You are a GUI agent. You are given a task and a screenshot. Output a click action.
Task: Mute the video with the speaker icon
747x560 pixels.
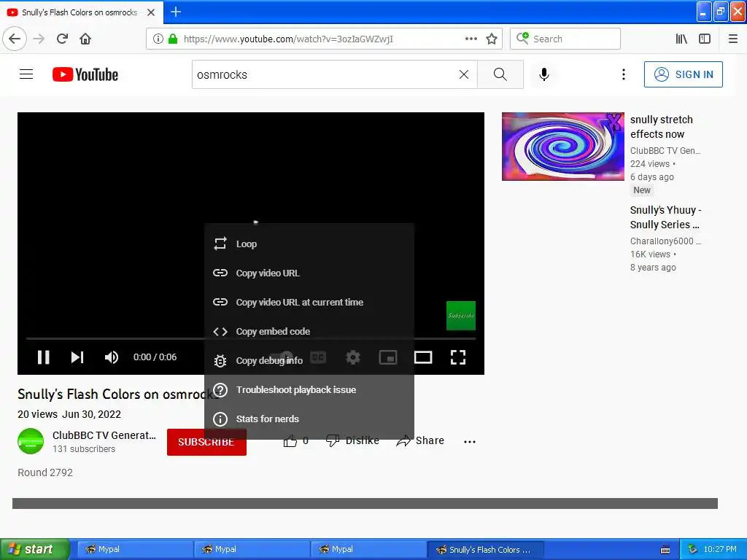pos(112,357)
